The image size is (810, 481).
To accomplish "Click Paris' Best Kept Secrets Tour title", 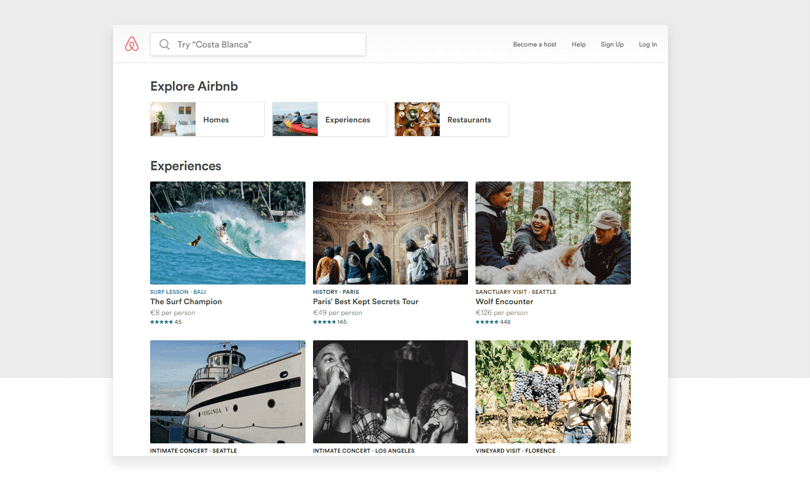I will pyautogui.click(x=366, y=302).
